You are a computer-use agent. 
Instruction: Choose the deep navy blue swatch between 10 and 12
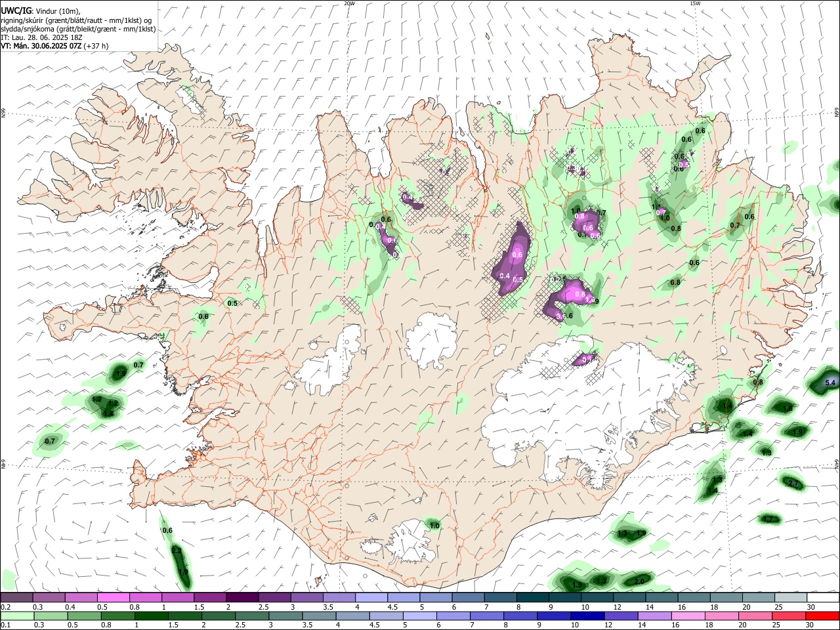[x=588, y=616]
